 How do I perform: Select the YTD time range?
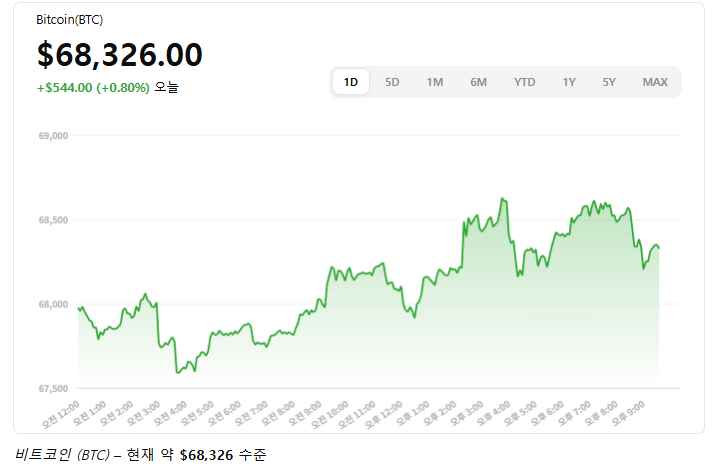[x=524, y=82]
